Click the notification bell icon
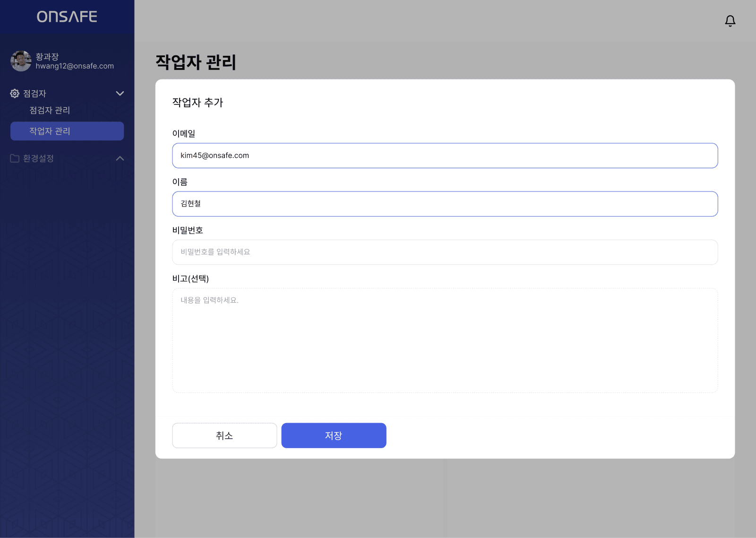This screenshot has width=756, height=538. tap(730, 21)
